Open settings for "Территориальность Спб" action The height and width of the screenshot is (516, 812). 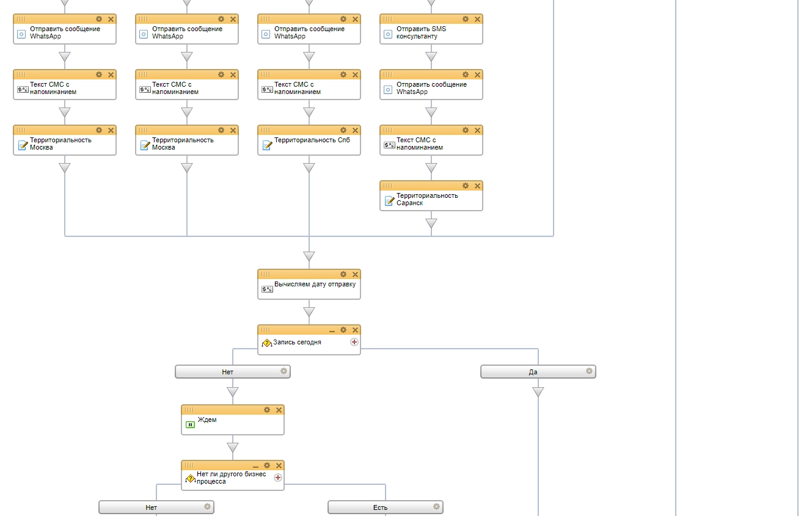tap(343, 131)
